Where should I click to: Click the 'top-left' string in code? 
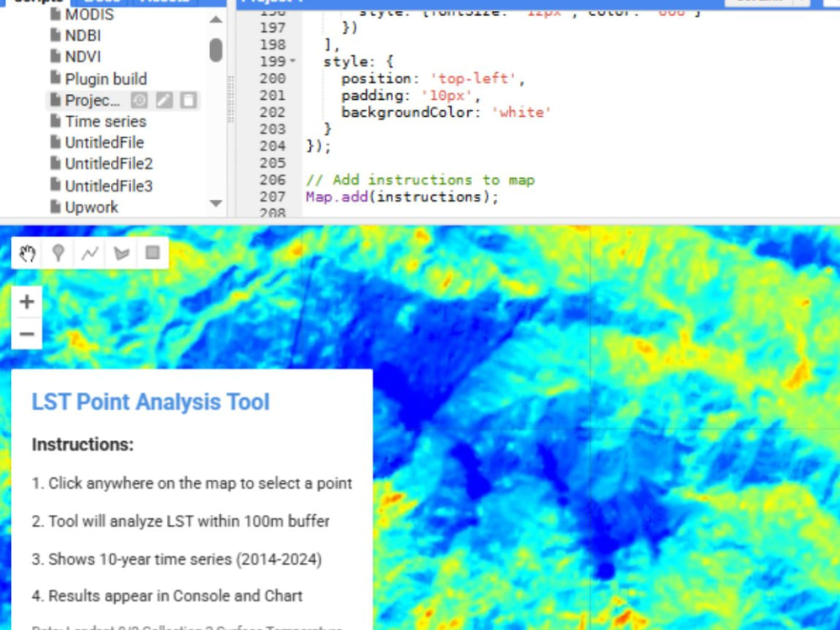point(473,78)
